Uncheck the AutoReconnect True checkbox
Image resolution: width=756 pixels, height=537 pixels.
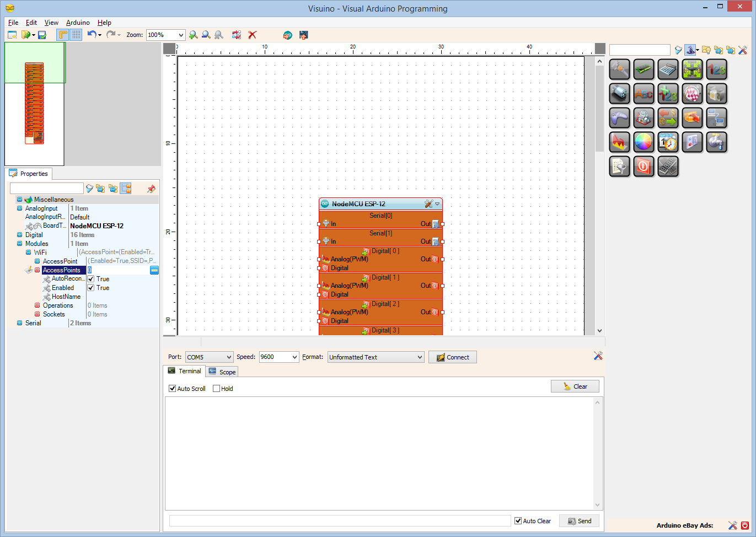coord(91,279)
